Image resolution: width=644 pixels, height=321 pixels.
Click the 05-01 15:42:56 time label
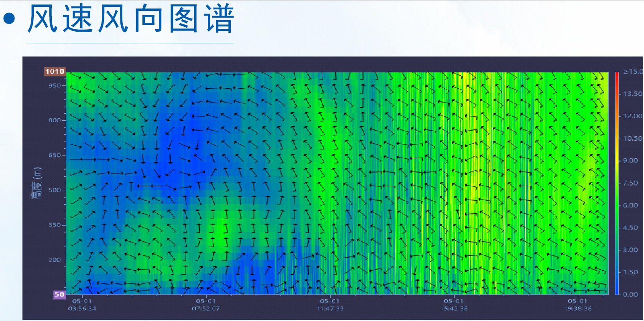click(x=454, y=305)
